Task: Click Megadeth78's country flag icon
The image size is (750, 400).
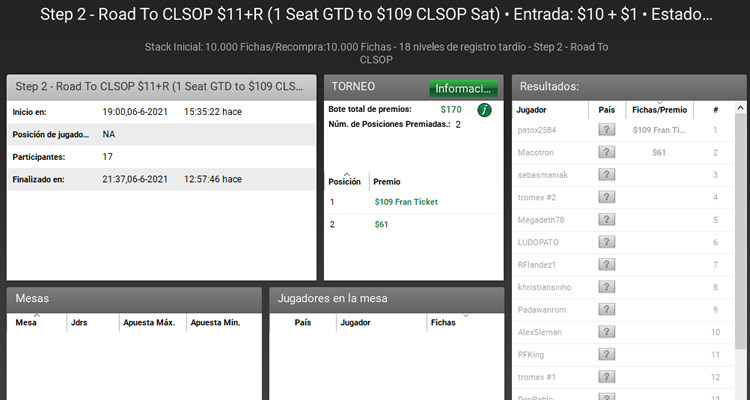Action: 606,220
